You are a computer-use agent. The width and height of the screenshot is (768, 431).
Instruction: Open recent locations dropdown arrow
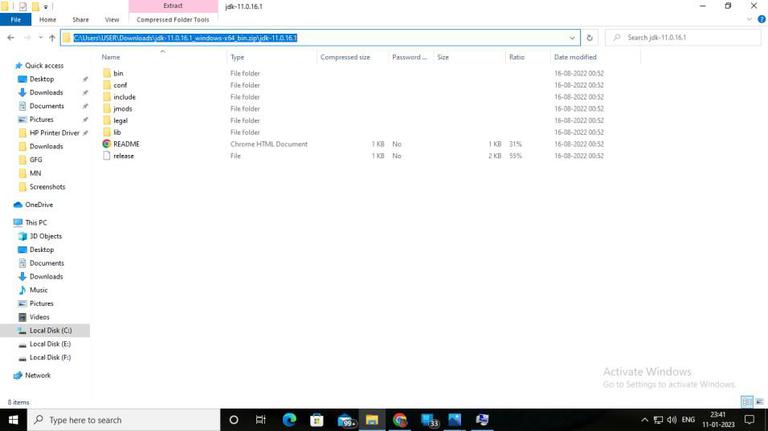[x=40, y=38]
